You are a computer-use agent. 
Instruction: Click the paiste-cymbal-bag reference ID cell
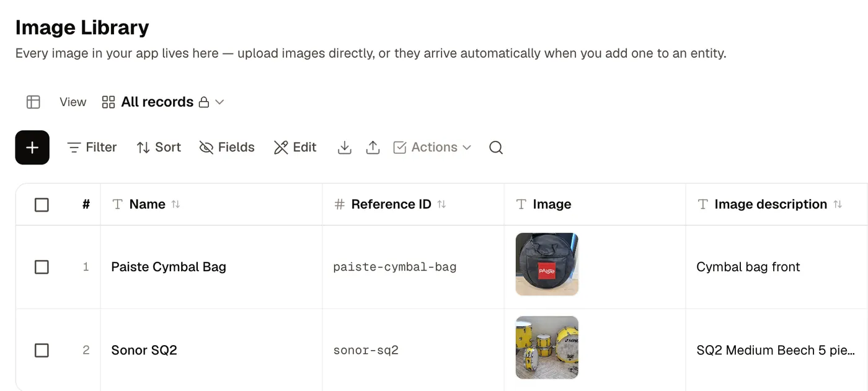click(414, 267)
